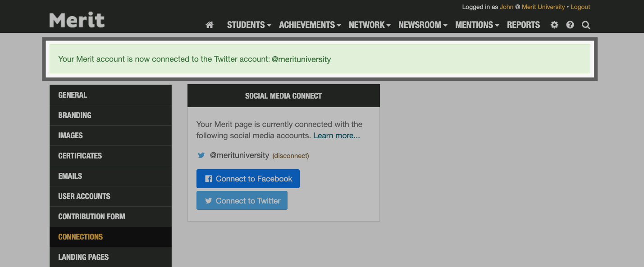
Task: Open the MENTIONS dropdown
Action: [474, 25]
